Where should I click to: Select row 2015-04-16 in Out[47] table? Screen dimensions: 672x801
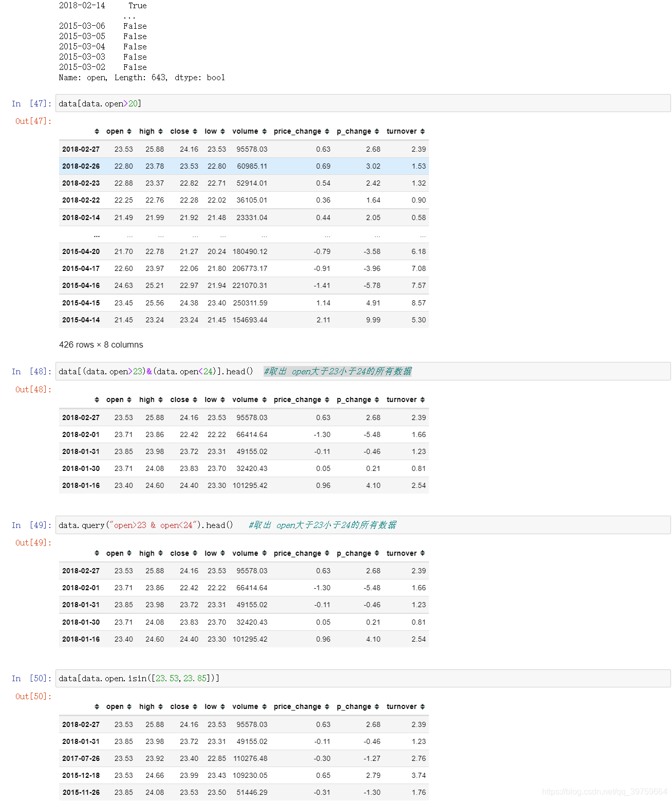pos(244,285)
